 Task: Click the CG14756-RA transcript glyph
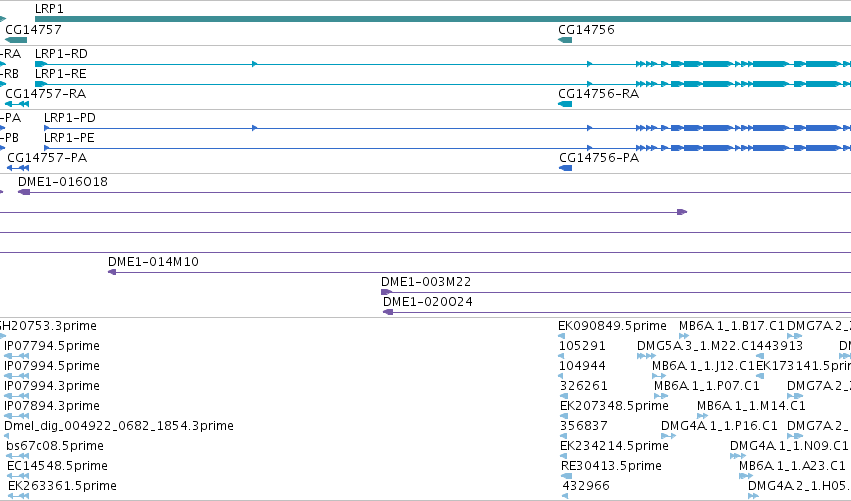pyautogui.click(x=565, y=104)
